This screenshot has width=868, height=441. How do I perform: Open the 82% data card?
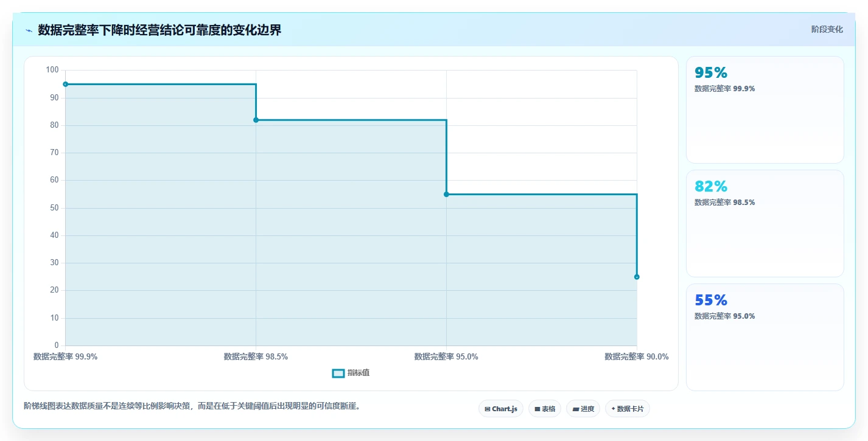click(765, 223)
